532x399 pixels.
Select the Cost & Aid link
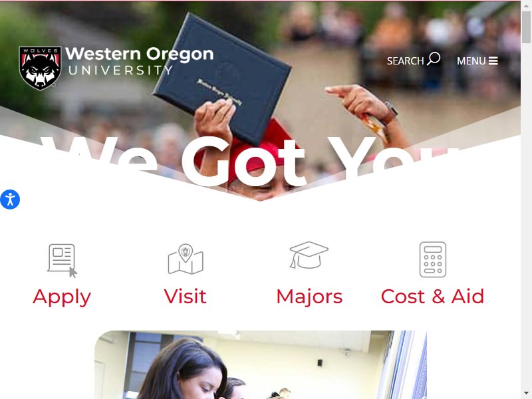(433, 296)
